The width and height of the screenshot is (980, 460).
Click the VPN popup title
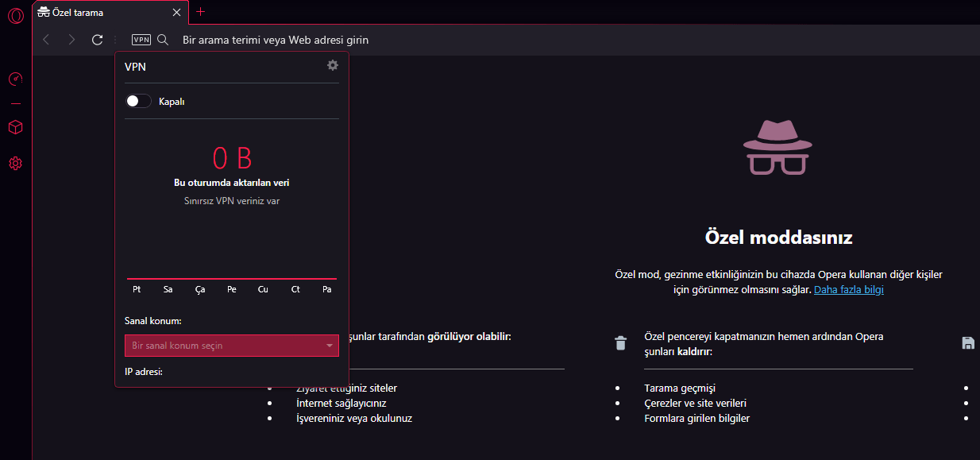pyautogui.click(x=135, y=67)
